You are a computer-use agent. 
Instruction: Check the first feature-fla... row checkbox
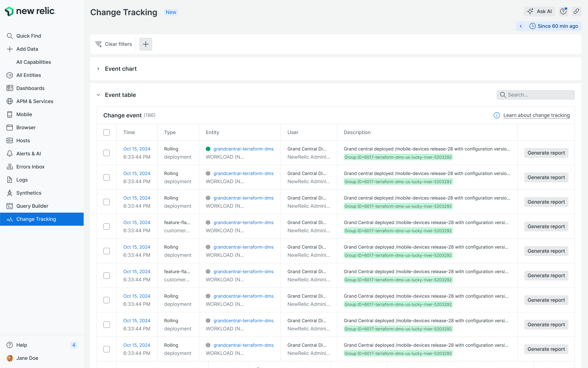tap(106, 227)
